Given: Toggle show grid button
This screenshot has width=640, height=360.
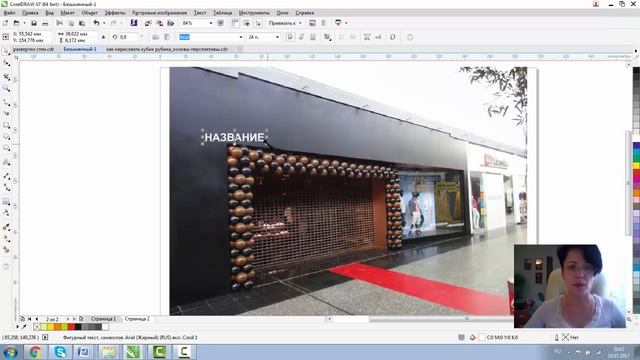Looking at the screenshot, I should 247,23.
